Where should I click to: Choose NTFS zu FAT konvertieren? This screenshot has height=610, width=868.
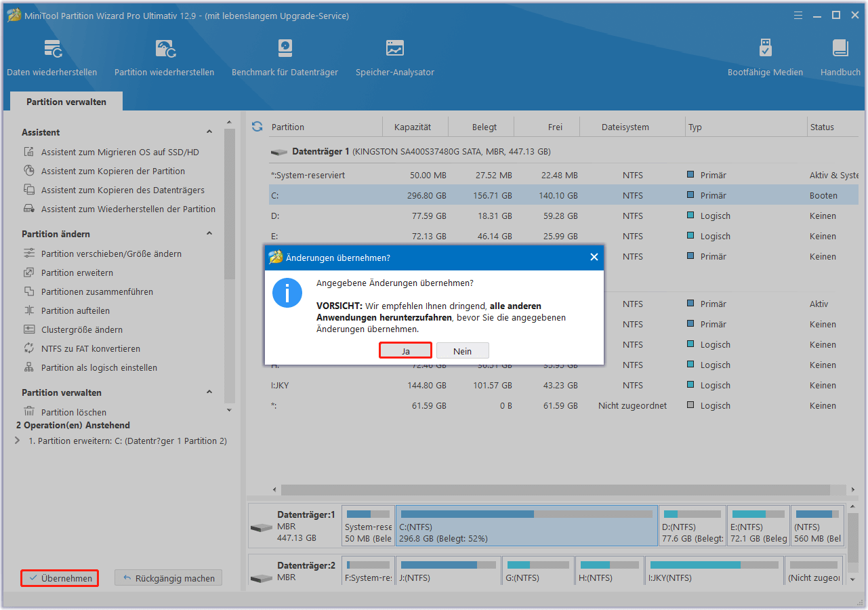91,349
